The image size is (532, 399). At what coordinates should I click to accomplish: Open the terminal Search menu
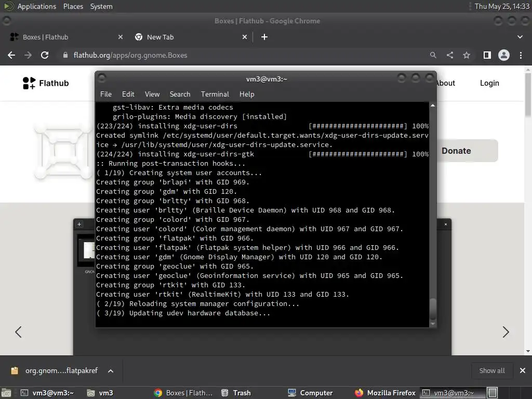(x=180, y=94)
